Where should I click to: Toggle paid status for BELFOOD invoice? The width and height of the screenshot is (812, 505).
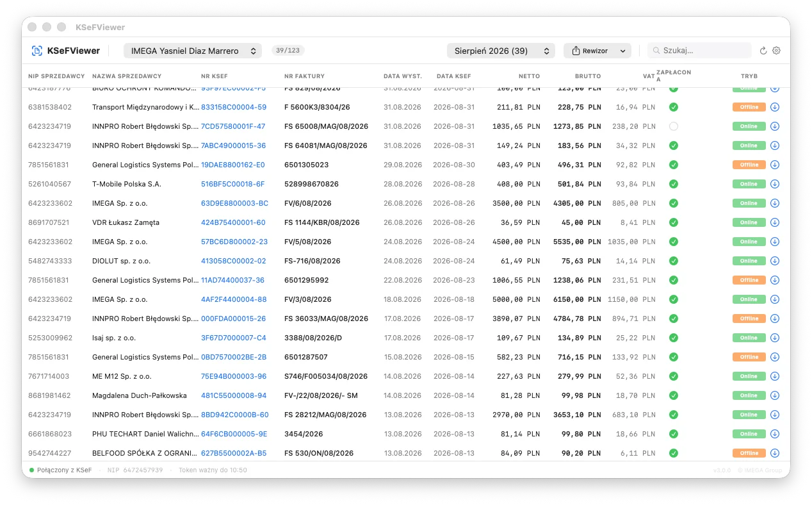click(674, 453)
